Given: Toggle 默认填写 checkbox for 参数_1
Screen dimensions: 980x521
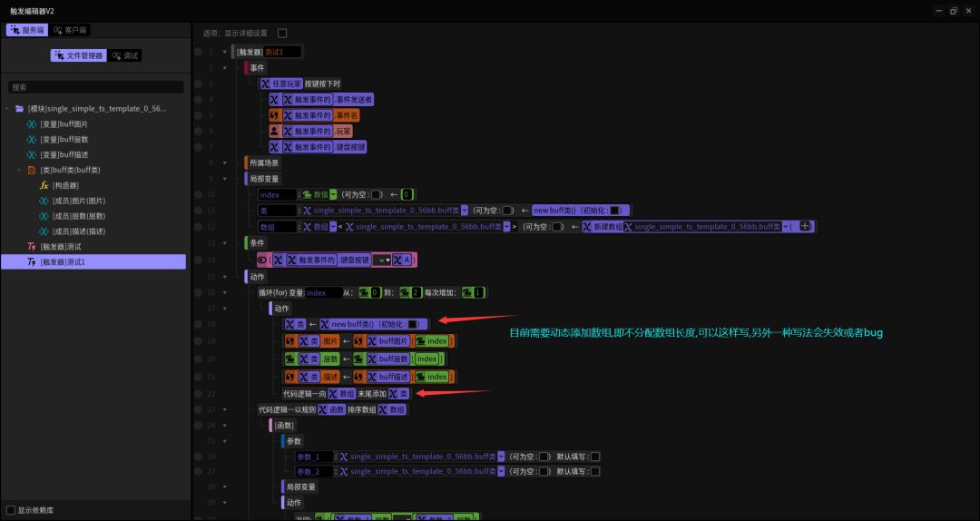Looking at the screenshot, I should [x=595, y=457].
